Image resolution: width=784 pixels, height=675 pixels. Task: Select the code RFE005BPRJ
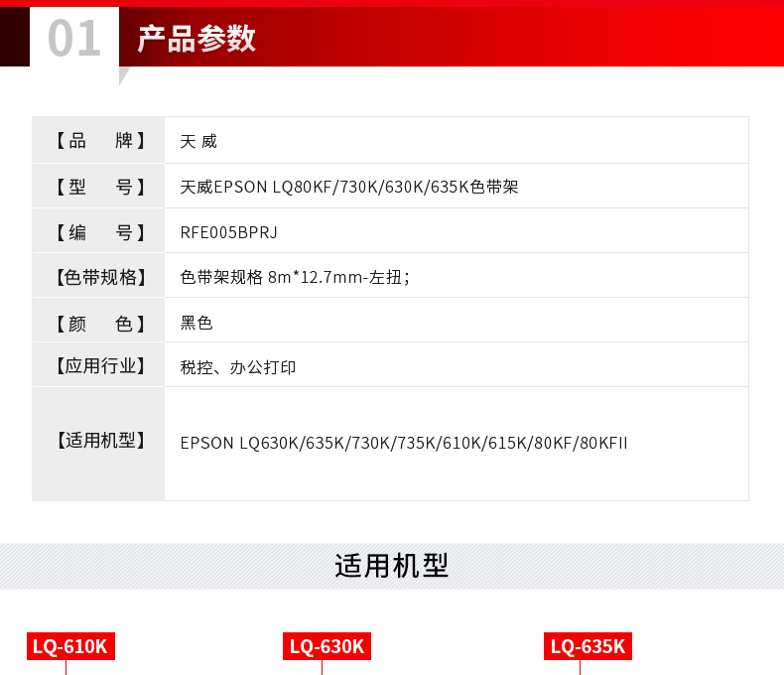click(x=228, y=232)
